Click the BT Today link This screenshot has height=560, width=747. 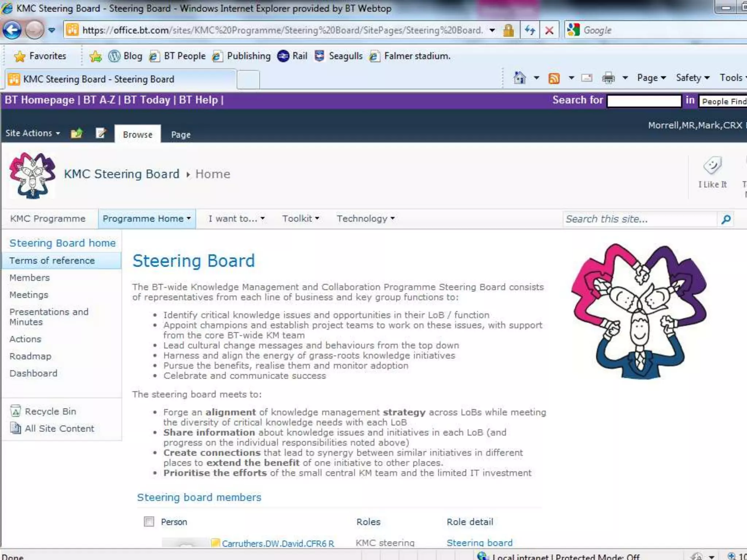coord(147,100)
